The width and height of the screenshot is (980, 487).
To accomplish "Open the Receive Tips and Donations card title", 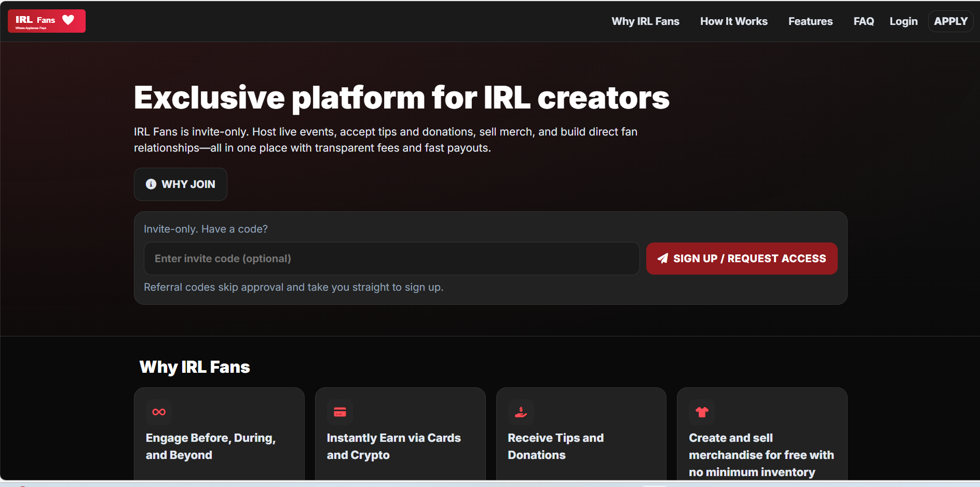I will coord(555,446).
